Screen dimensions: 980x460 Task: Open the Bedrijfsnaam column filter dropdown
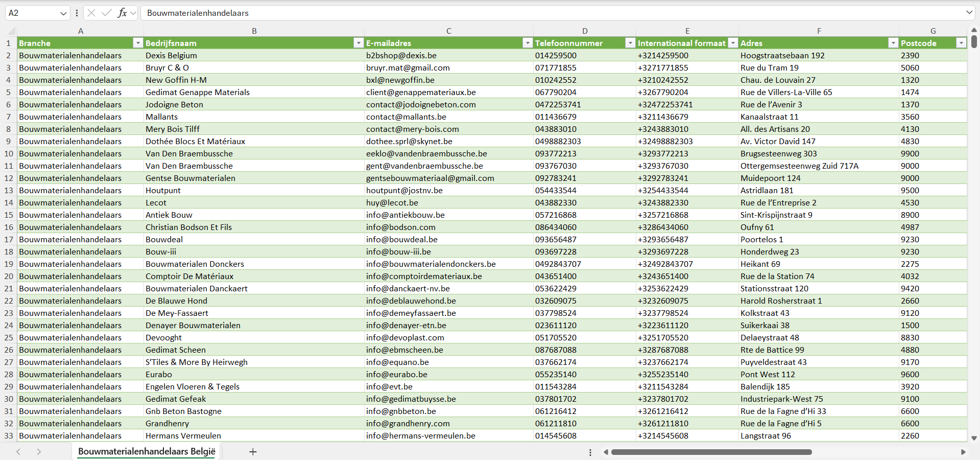pos(358,43)
